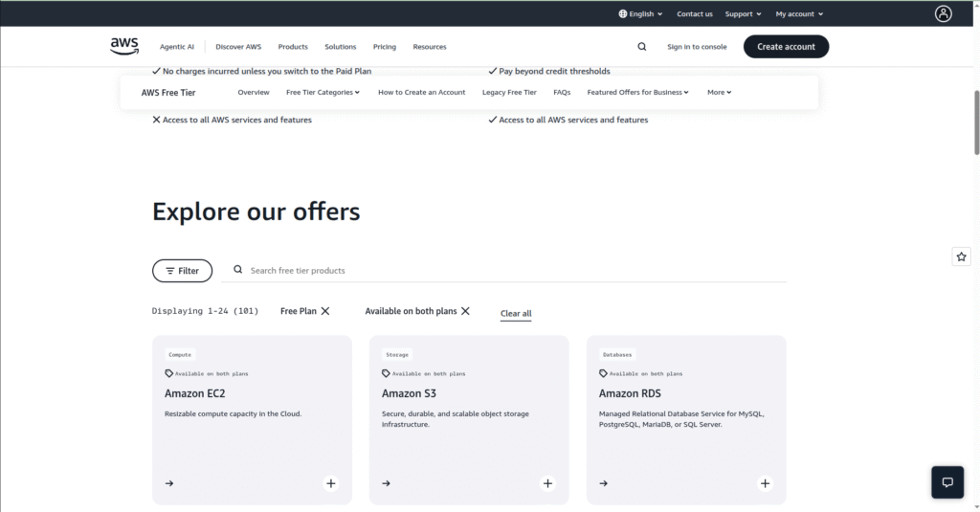Go to How to Create an Account
Screen dimensions: 980x512
(421, 92)
